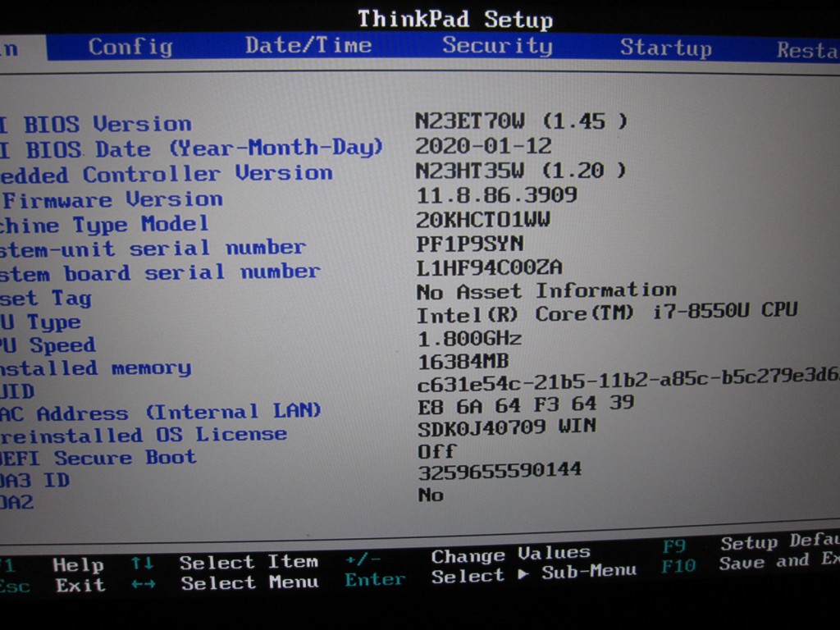Select the Restart tab
This screenshot has width=840, height=630.
coord(807,50)
